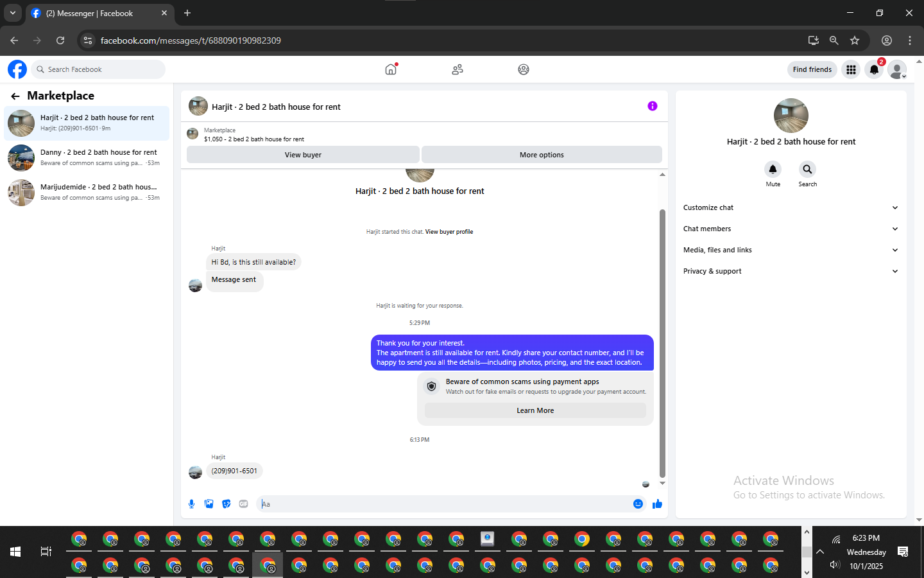Go back using the Marketplace back arrow

[x=15, y=96]
